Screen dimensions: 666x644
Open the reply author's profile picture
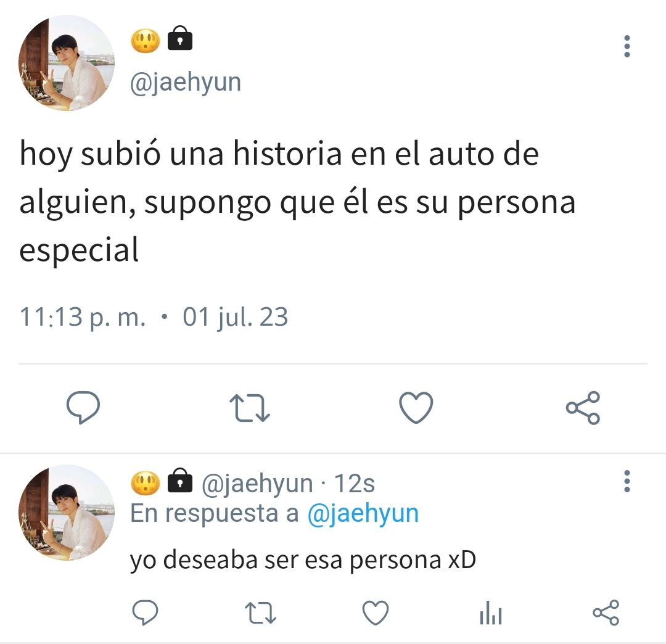67,513
